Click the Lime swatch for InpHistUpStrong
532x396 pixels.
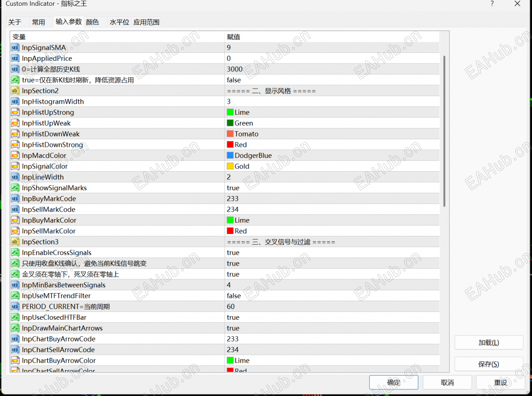pyautogui.click(x=230, y=112)
